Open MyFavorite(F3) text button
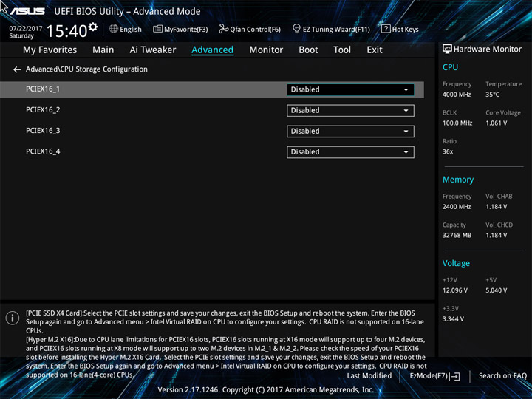The height and width of the screenshot is (399, 532). pyautogui.click(x=186, y=29)
